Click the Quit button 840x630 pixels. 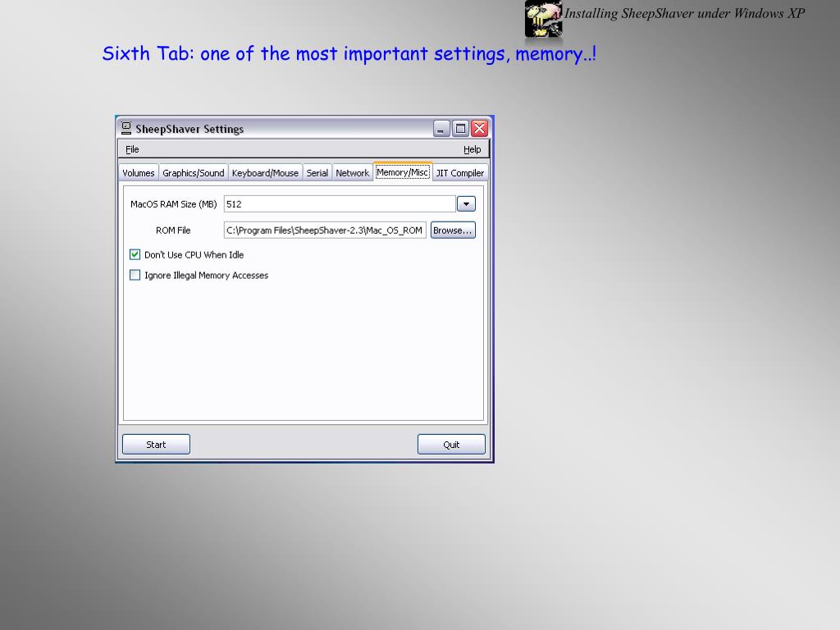(x=452, y=445)
